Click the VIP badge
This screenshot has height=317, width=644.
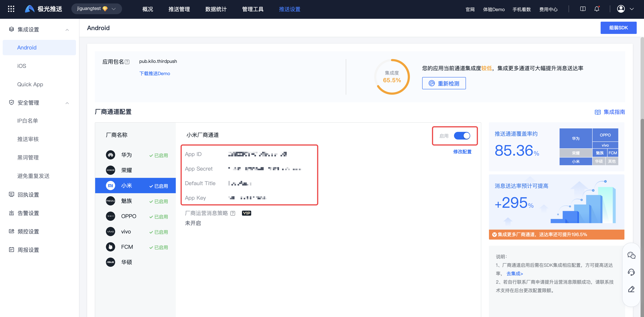click(246, 213)
